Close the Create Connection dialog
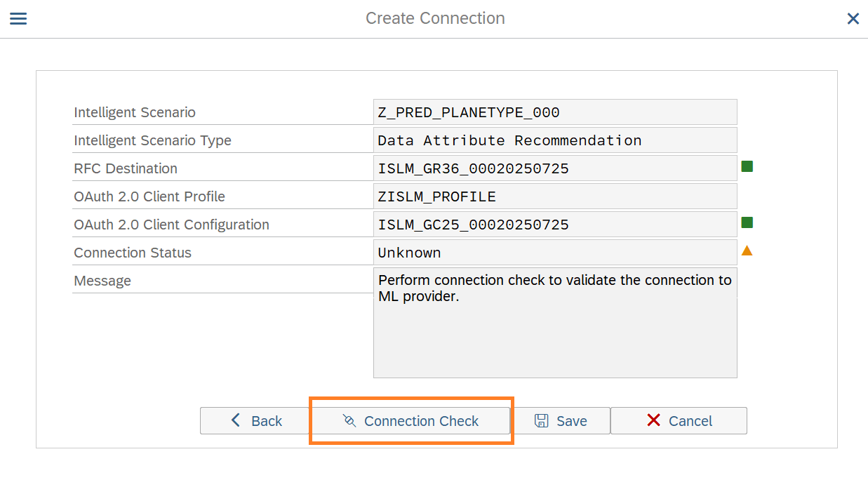The height and width of the screenshot is (487, 868). 853,19
